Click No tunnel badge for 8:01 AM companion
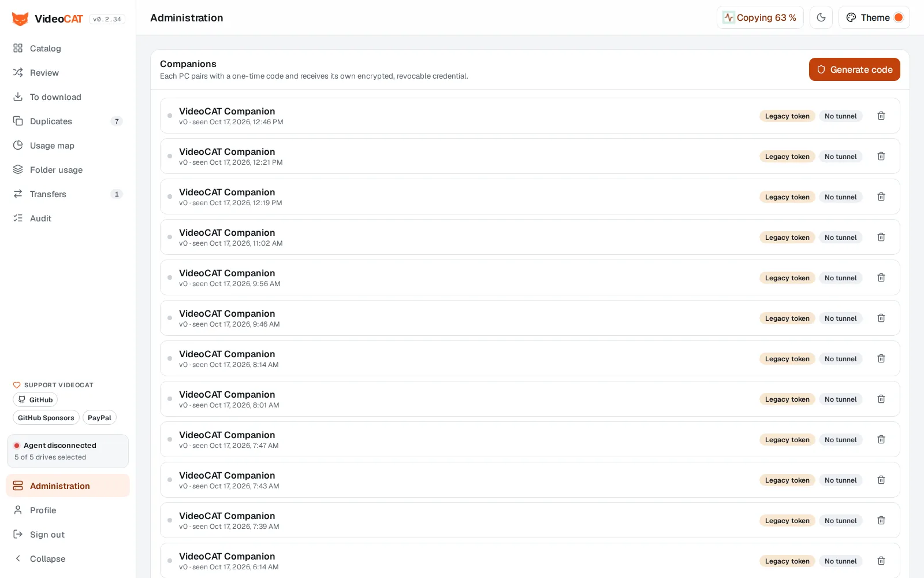The height and width of the screenshot is (578, 924). tap(841, 399)
